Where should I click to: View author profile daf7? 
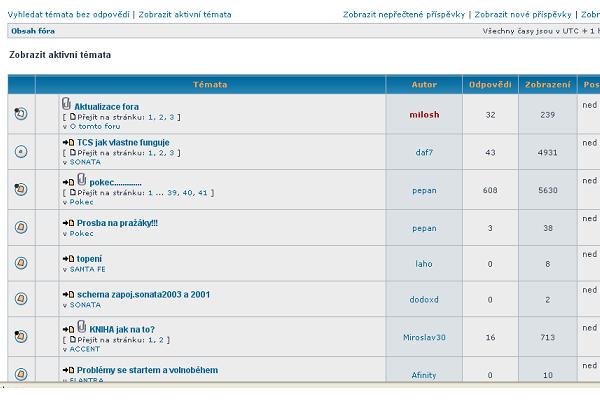[424, 152]
